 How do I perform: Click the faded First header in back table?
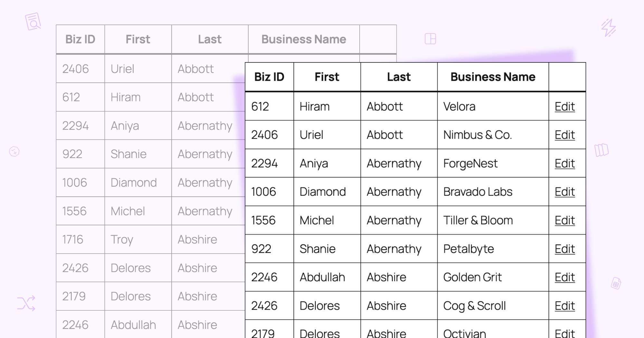point(138,39)
